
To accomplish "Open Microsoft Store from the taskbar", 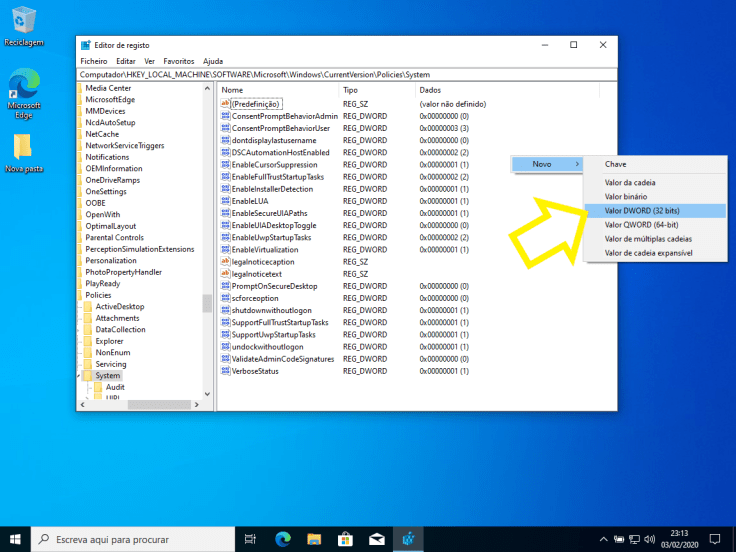I will (x=344, y=540).
